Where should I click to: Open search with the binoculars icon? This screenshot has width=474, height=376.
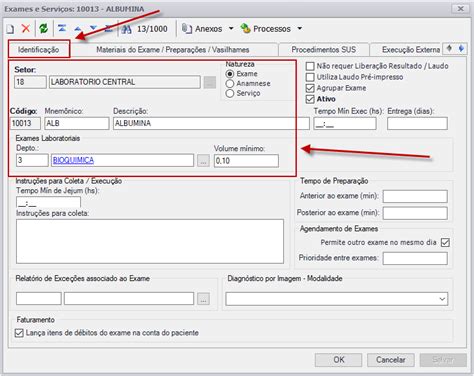coord(126,29)
